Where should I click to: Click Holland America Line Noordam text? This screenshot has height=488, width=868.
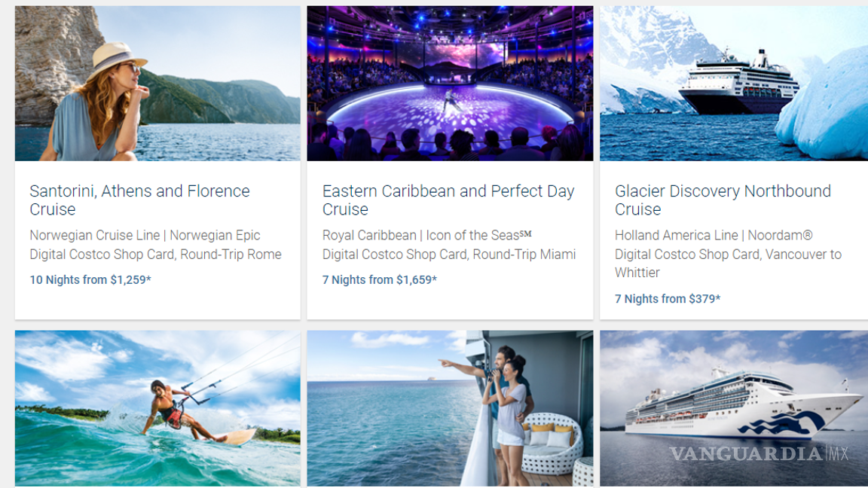(x=714, y=236)
